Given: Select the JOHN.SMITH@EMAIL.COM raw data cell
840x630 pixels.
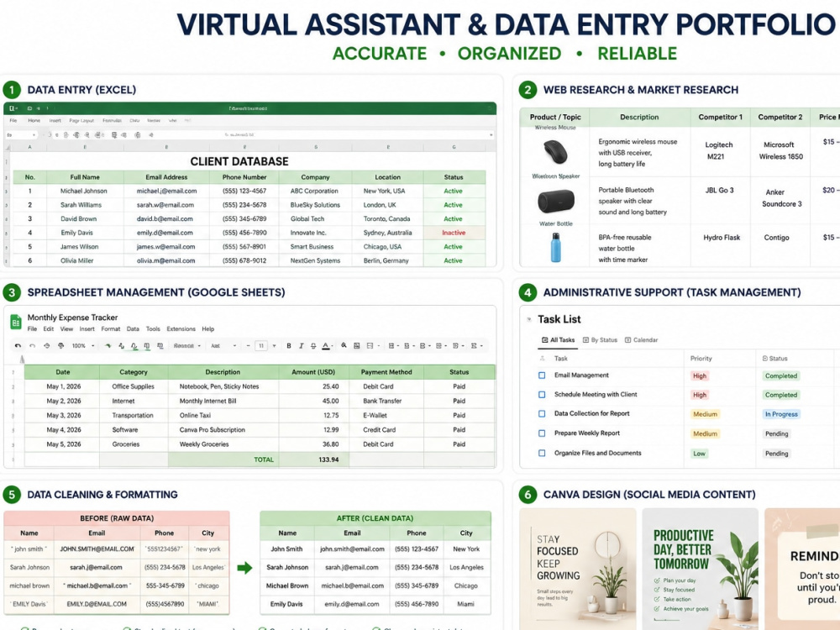Looking at the screenshot, I should coord(97,549).
